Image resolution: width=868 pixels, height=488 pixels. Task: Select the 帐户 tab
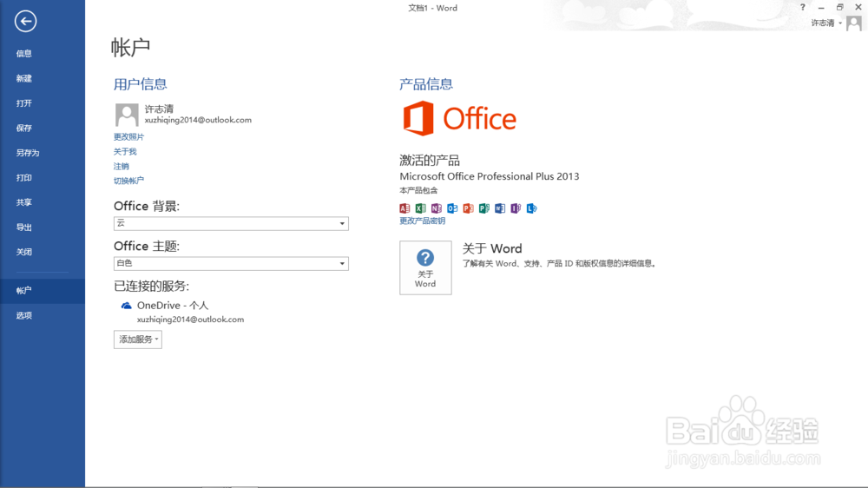(43, 291)
